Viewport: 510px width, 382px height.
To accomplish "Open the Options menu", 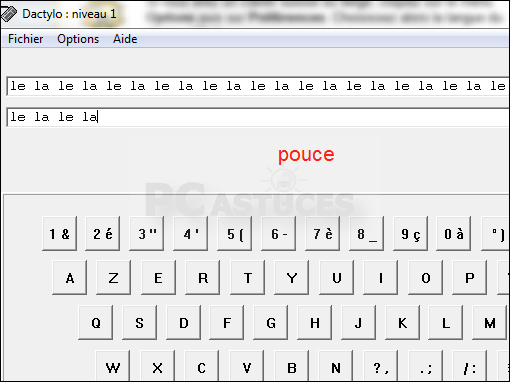I will point(78,39).
